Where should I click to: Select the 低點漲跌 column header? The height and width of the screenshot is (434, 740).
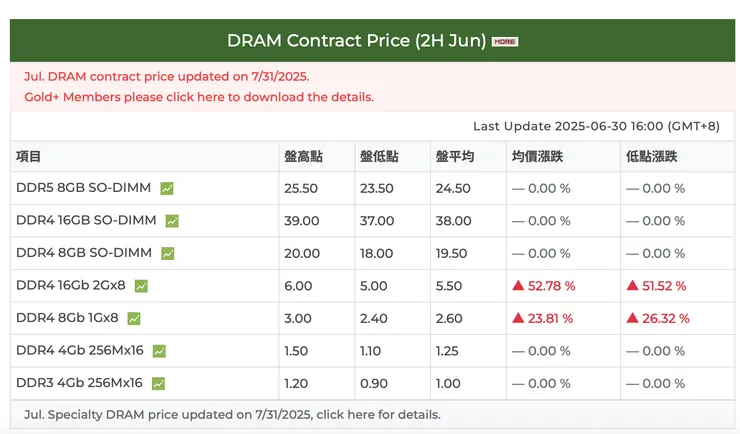[652, 156]
